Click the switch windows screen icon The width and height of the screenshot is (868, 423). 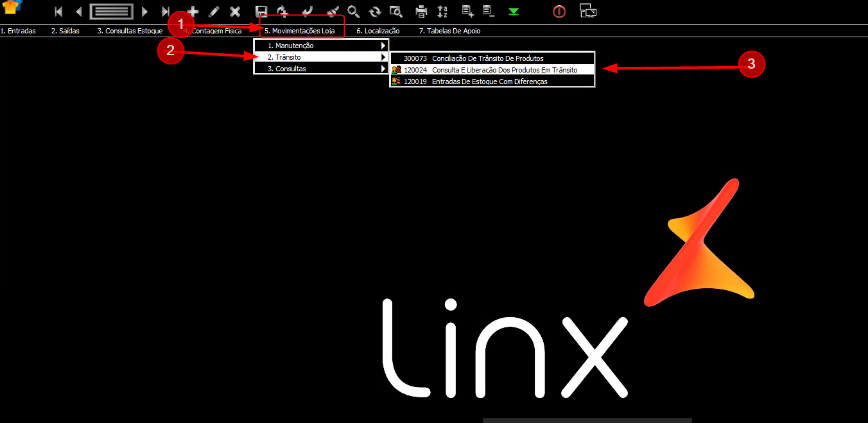588,11
